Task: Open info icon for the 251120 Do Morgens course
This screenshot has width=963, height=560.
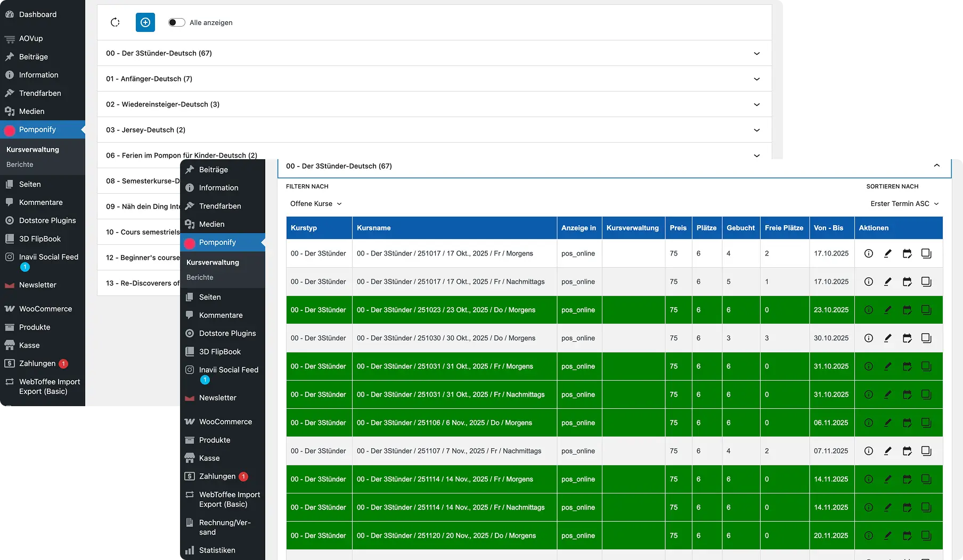Action: (x=868, y=536)
